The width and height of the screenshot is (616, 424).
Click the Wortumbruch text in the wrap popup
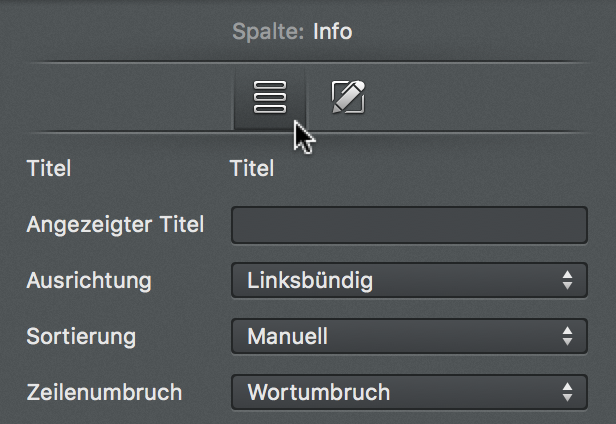pos(319,392)
